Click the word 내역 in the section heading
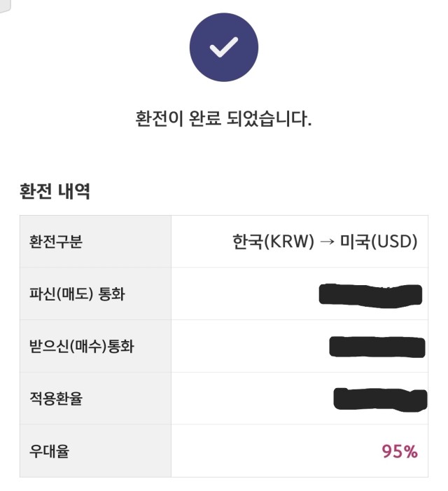The image size is (448, 491). tap(74, 191)
